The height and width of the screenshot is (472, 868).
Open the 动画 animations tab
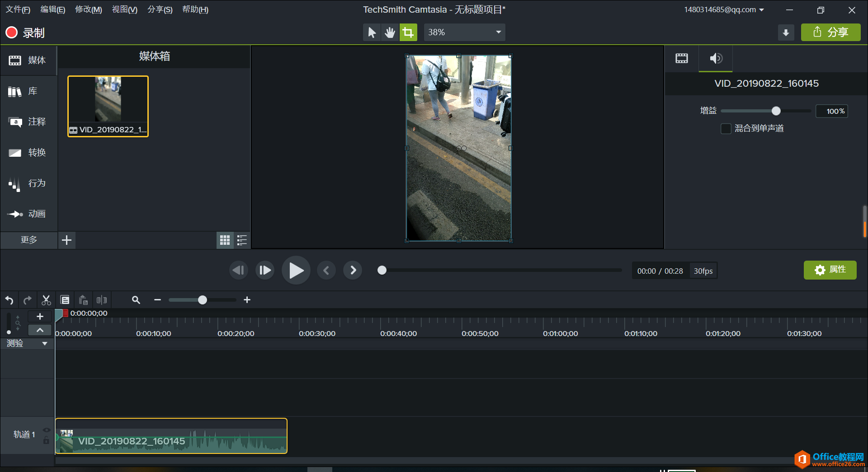(28, 214)
